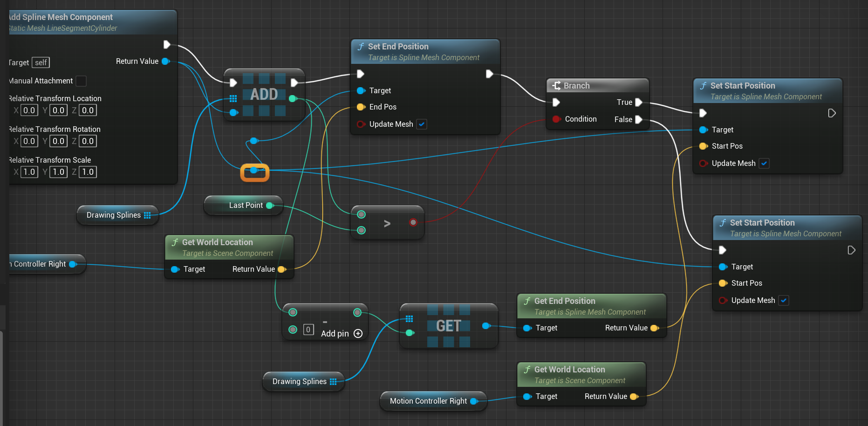The height and width of the screenshot is (426, 868).
Task: Click Target pin on lower Set Start Position
Action: [723, 267]
